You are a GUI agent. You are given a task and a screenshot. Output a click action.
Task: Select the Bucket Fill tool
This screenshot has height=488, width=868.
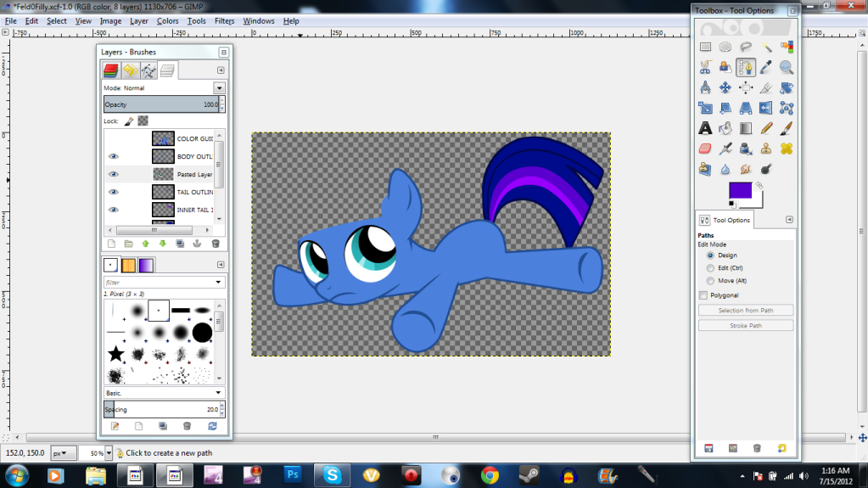(725, 128)
